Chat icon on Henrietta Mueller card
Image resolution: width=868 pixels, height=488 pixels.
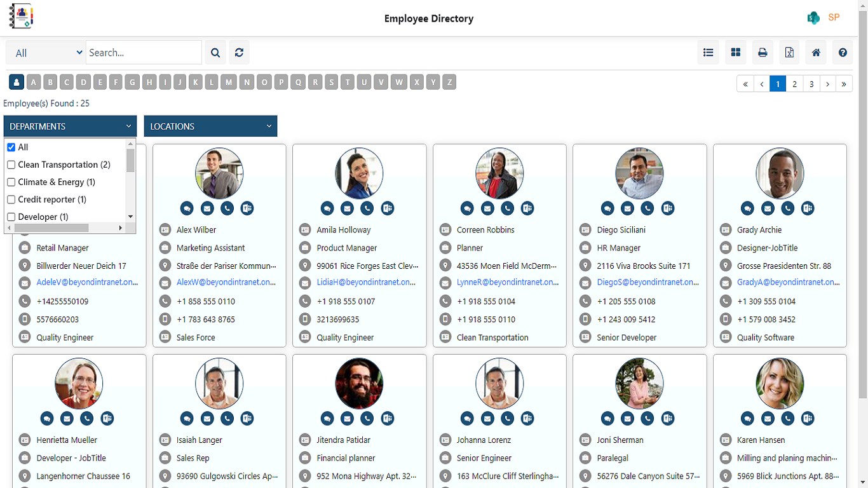coord(47,418)
